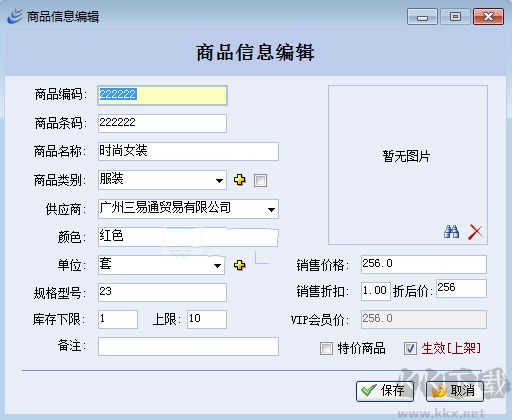Click the 颜色 field containing 红色
The image size is (512, 420).
188,237
